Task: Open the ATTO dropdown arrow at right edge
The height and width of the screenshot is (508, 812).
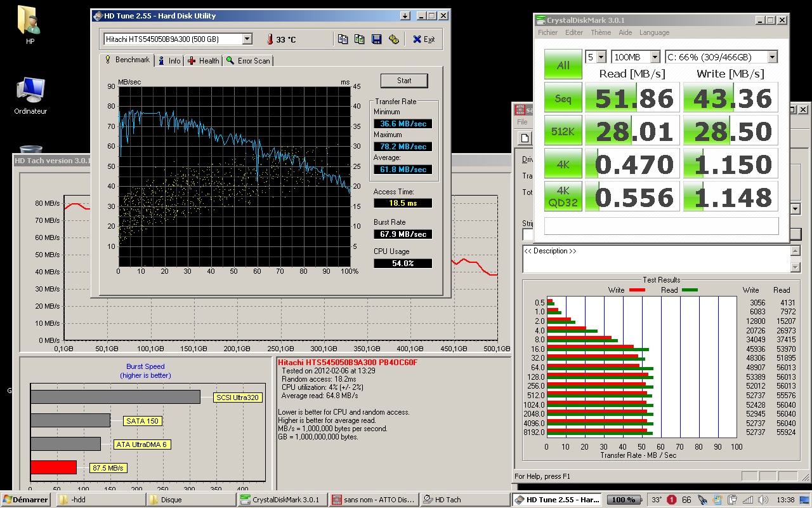Action: tap(796, 209)
